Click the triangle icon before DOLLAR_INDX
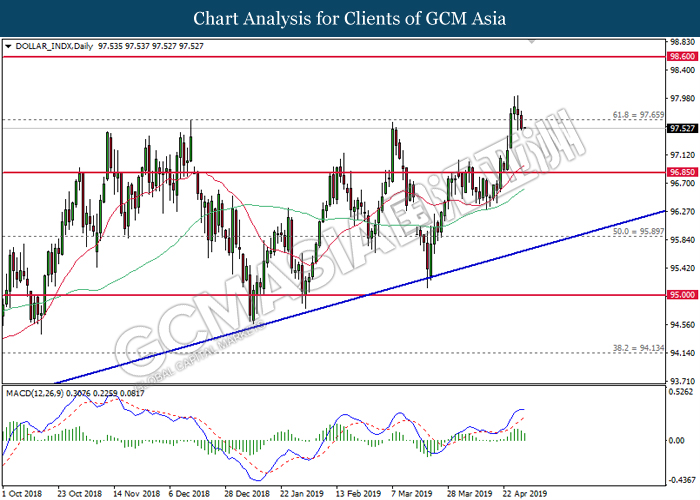This screenshot has height=500, width=700. coord(8,46)
